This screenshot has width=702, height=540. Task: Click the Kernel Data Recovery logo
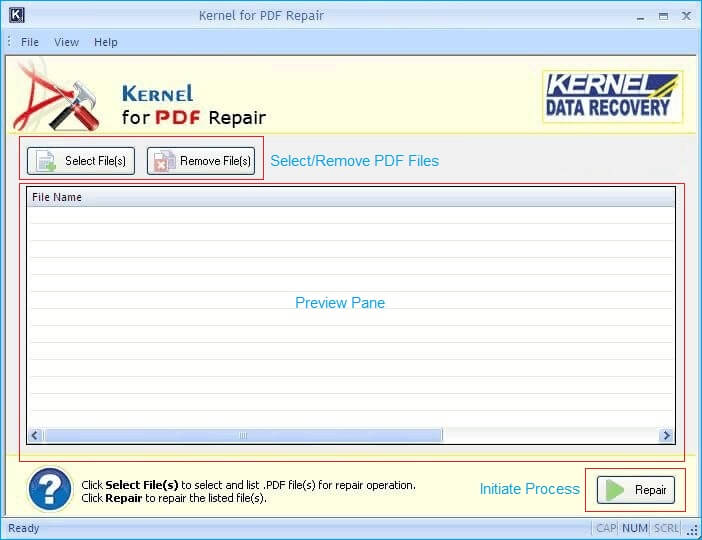click(612, 96)
